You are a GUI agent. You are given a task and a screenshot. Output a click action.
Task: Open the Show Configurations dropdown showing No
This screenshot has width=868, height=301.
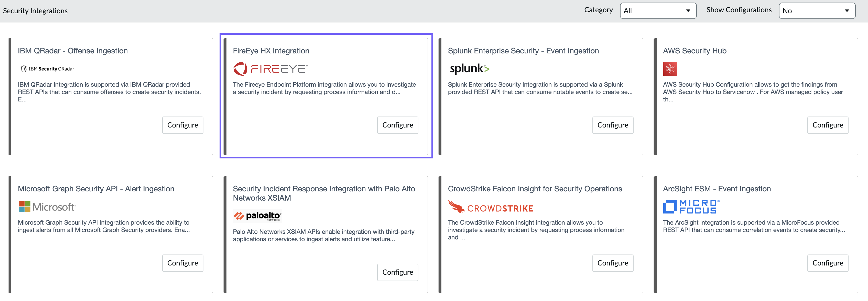(x=817, y=11)
